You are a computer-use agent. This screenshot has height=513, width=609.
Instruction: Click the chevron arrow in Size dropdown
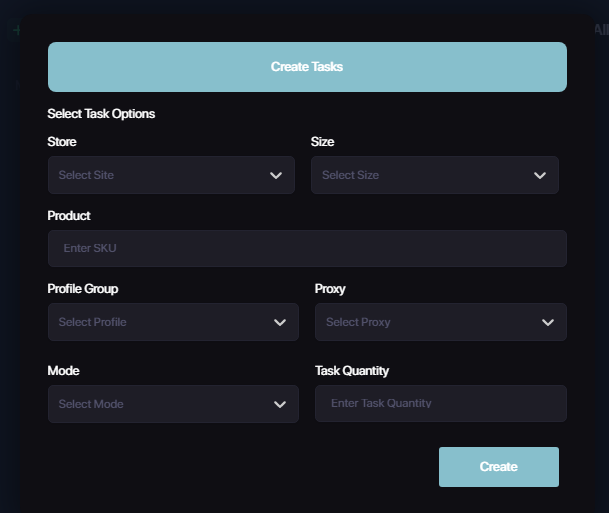coord(540,175)
